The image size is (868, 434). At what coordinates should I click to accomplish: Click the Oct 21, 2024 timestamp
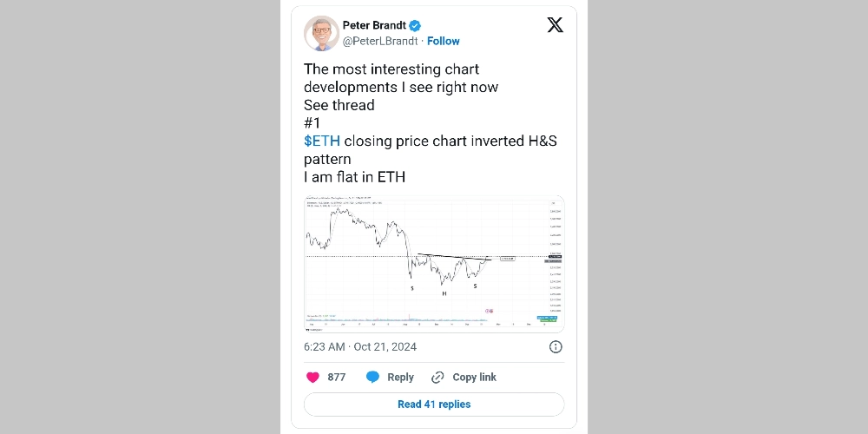point(360,346)
